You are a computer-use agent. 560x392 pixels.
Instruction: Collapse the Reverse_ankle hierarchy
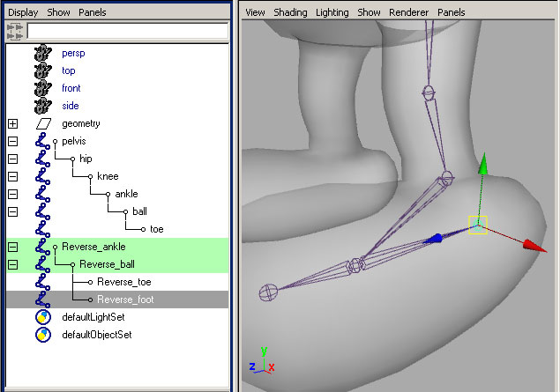[x=13, y=247]
